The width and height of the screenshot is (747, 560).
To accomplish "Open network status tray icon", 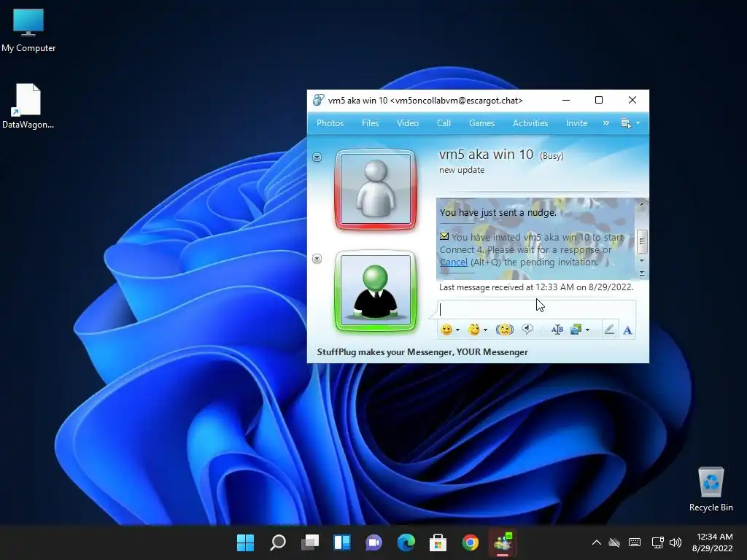I will click(657, 542).
